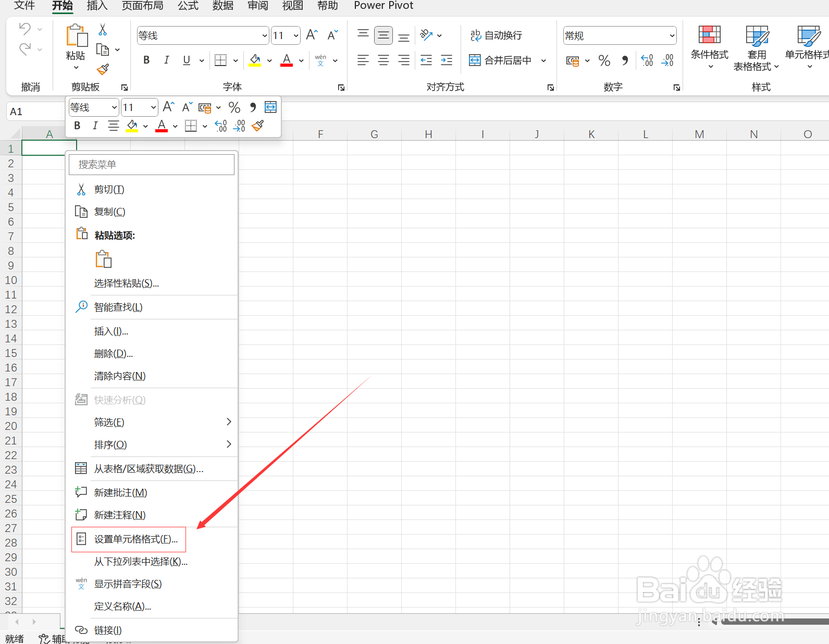The width and height of the screenshot is (829, 644).
Task: Toggle middle vertical alignment button
Action: pos(383,35)
